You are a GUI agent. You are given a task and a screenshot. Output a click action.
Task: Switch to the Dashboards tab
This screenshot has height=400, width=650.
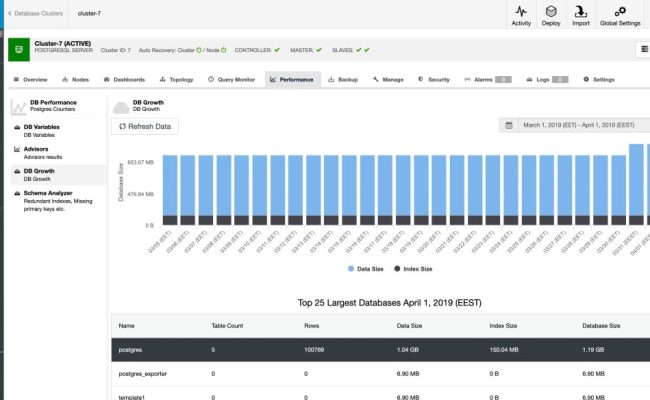coord(124,80)
